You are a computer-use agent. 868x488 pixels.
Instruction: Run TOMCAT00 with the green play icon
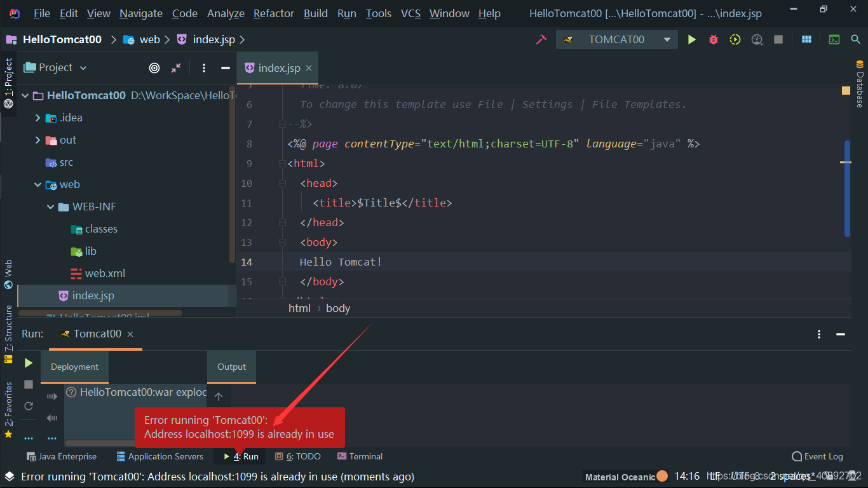click(x=692, y=39)
